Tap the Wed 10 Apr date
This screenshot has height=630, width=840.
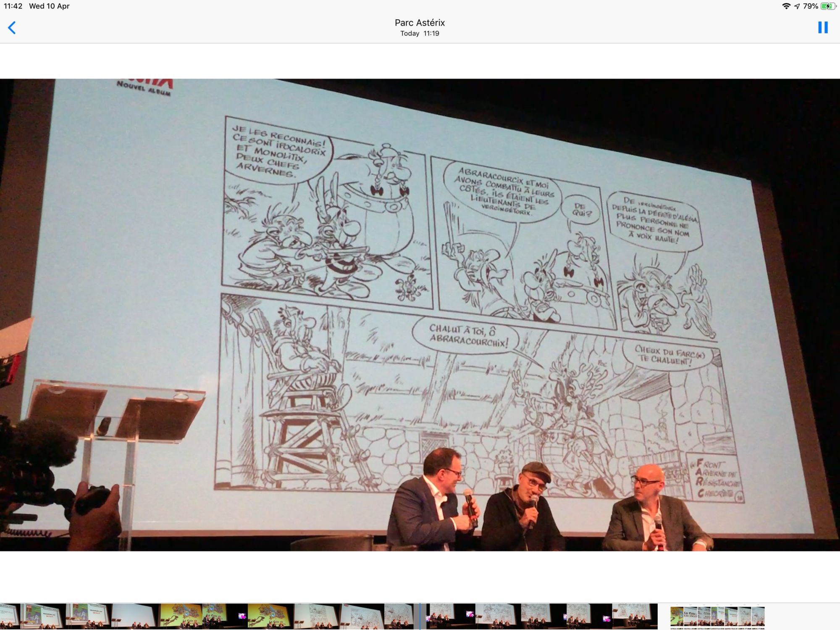pos(49,6)
